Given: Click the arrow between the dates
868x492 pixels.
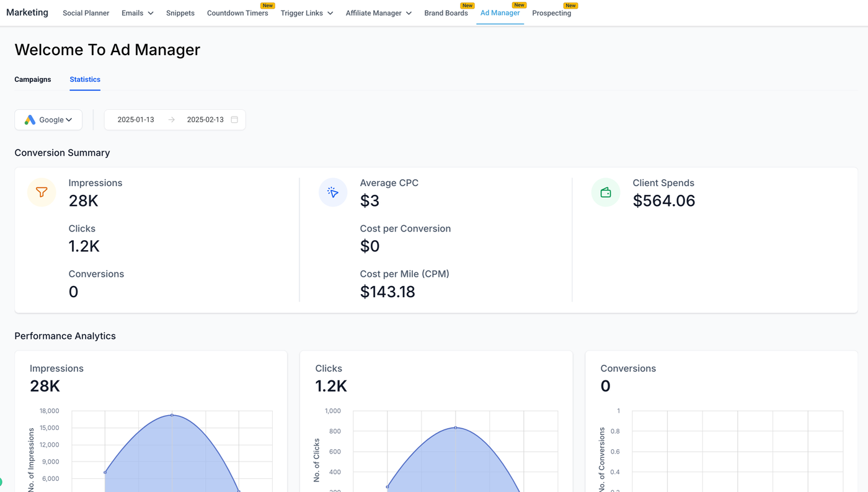Looking at the screenshot, I should (172, 120).
